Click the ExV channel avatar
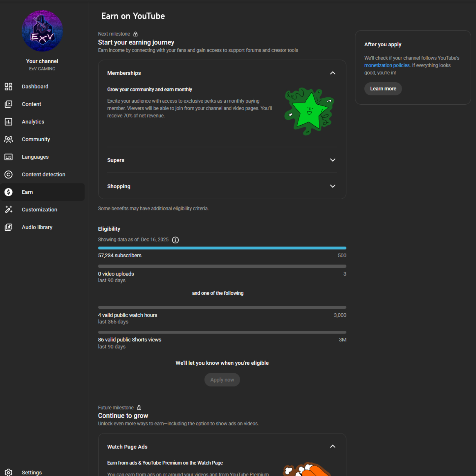This screenshot has width=476, height=476. 42,31
